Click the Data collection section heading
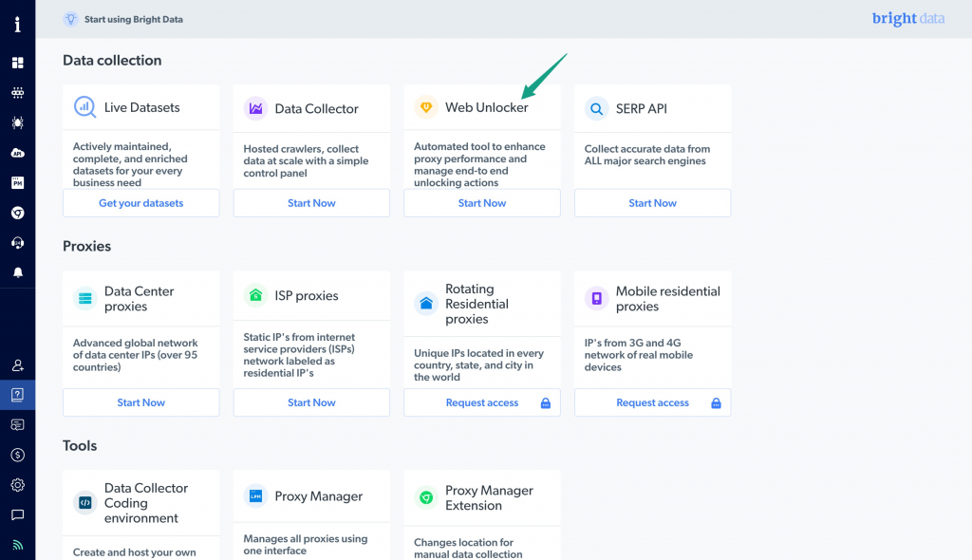Viewport: 972px width, 560px height. (112, 60)
